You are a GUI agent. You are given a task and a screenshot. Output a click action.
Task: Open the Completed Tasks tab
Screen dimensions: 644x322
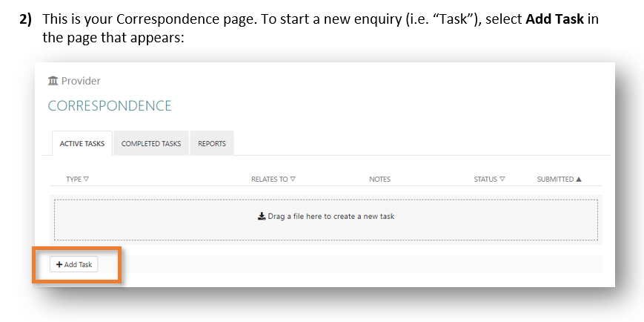[151, 144]
